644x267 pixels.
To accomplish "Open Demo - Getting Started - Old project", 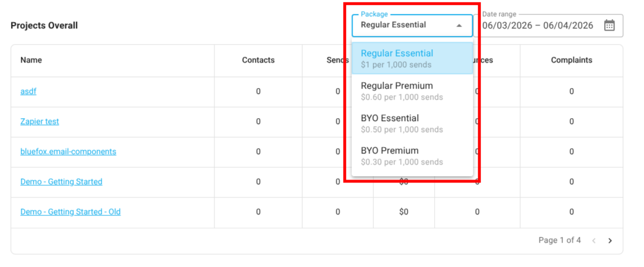I will [71, 212].
